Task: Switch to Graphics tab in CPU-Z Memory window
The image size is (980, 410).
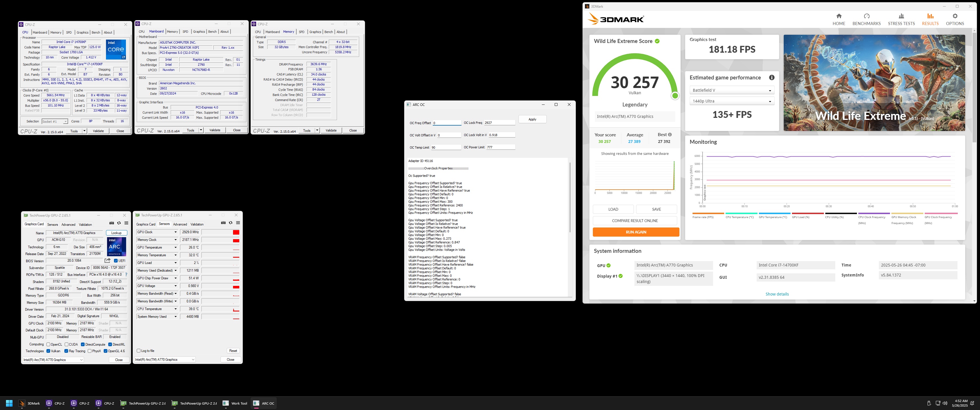Action: pos(315,32)
